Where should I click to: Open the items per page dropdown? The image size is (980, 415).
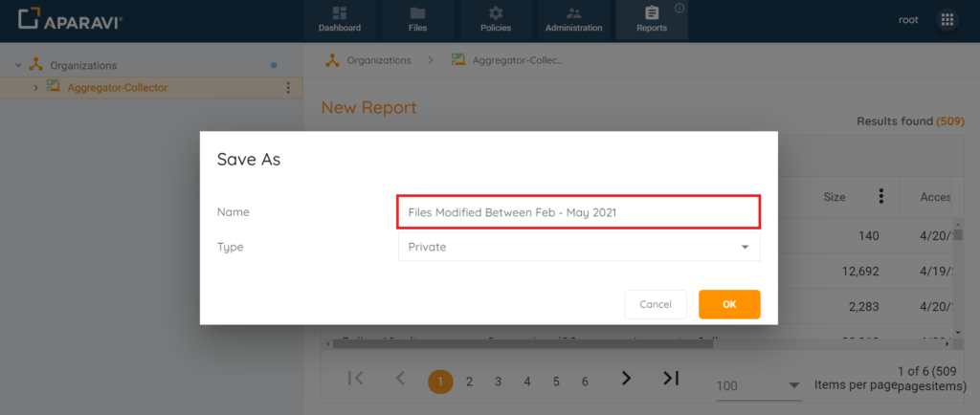pyautogui.click(x=759, y=385)
